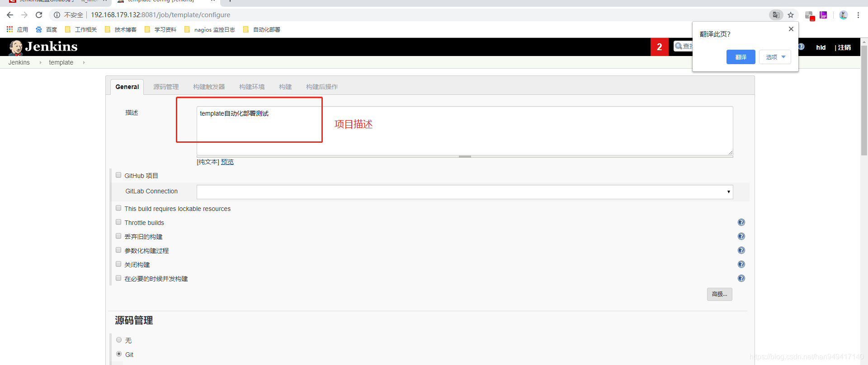Check This build requires lockable resources
This screenshot has height=365, width=868.
pos(118,208)
